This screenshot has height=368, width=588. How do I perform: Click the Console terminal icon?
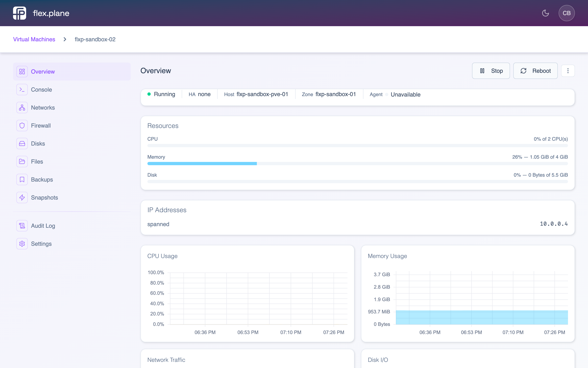(22, 90)
